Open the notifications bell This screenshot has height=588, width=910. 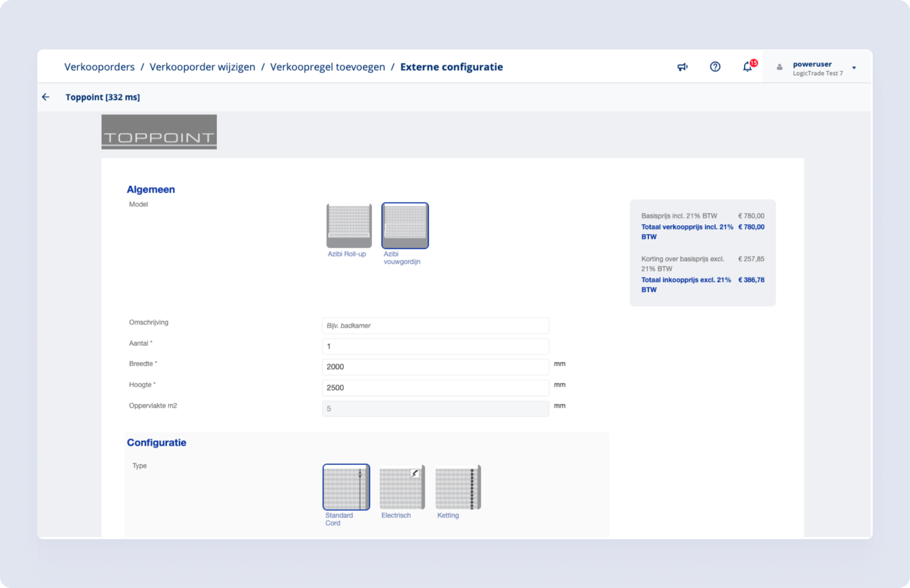click(747, 67)
